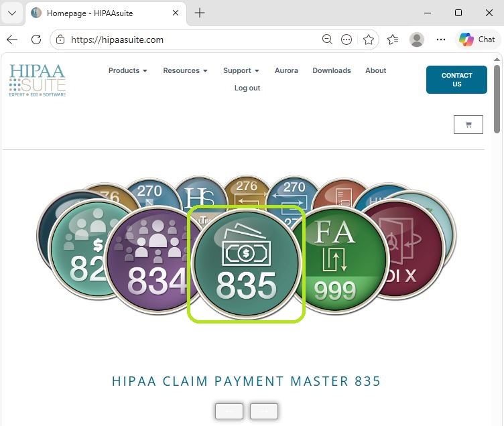Open the tab actions menu chevron
504x426 pixels.
[x=12, y=13]
